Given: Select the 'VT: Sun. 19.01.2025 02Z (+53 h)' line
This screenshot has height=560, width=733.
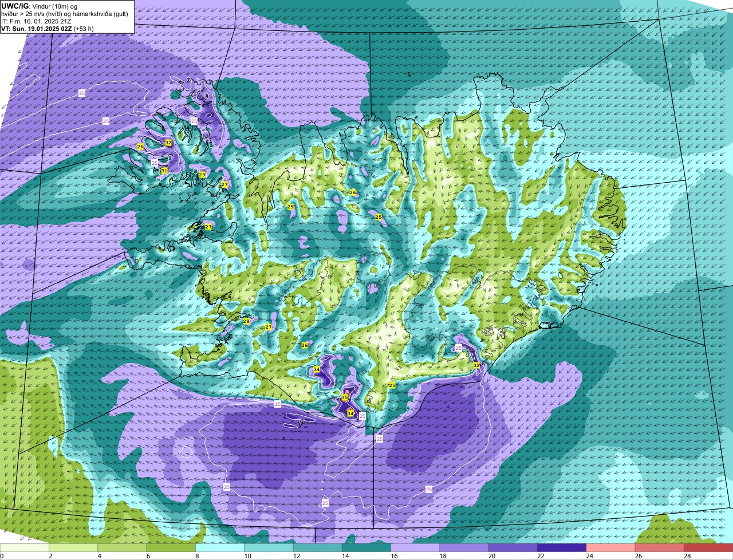Looking at the screenshot, I should tap(48, 28).
